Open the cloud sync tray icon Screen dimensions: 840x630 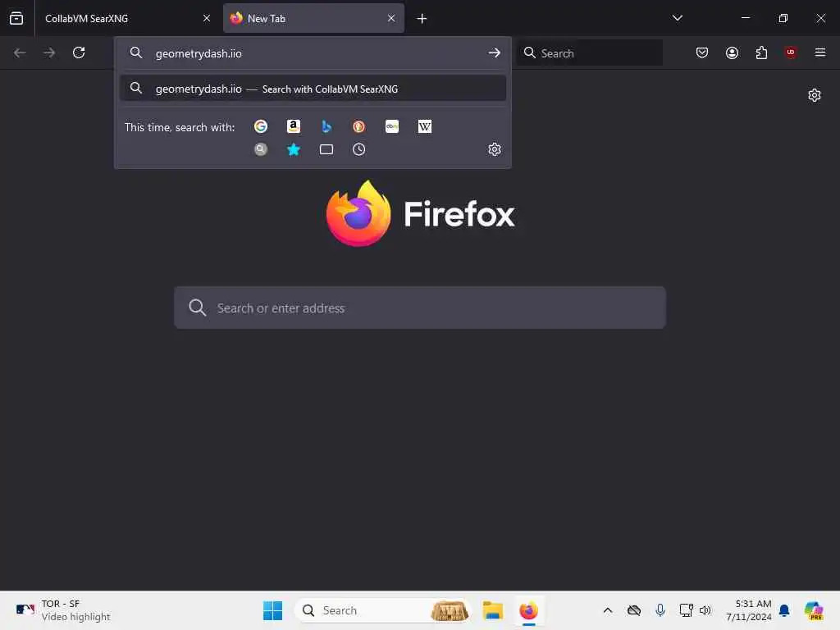634,610
